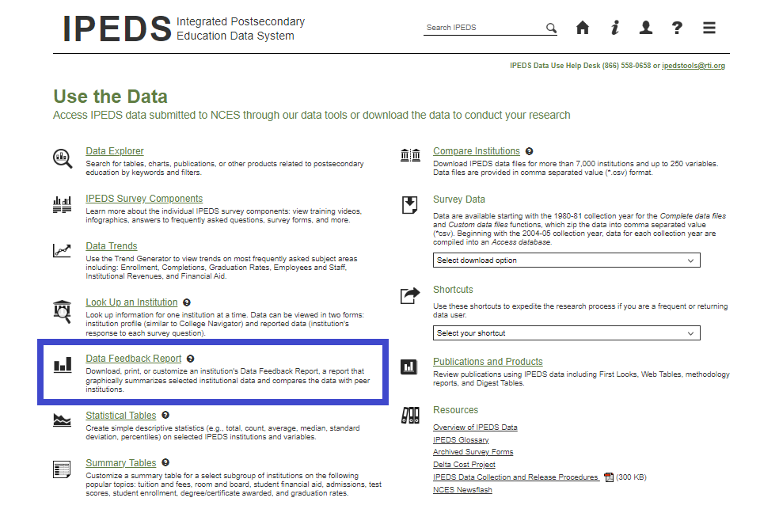Click the Look Up an Institution icon
This screenshot has width=779, height=532.
pos(62,311)
